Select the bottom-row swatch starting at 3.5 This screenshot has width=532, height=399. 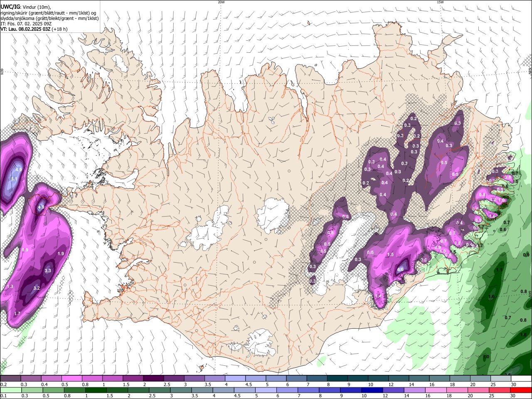pos(202,390)
